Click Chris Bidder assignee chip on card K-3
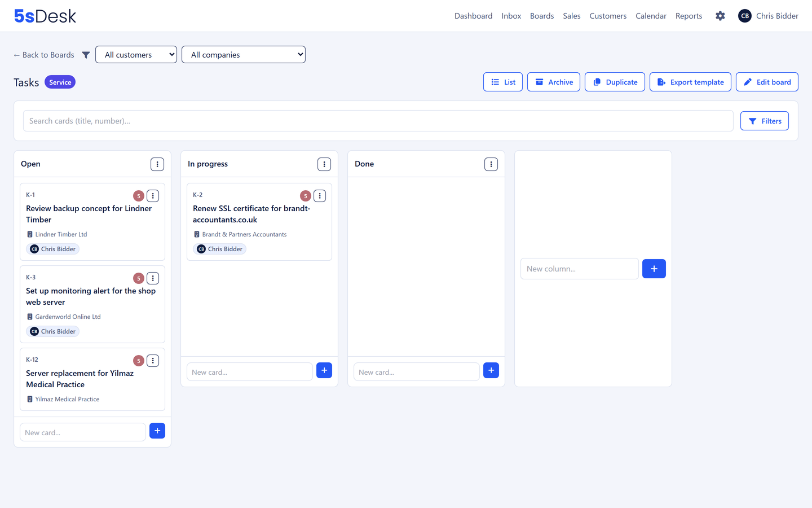 (x=52, y=331)
